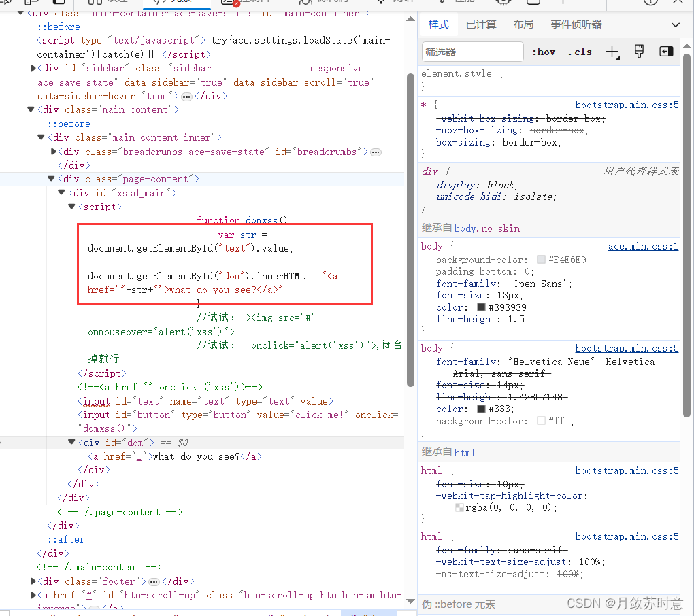
Task: Collapse the script node
Action: click(x=71, y=207)
